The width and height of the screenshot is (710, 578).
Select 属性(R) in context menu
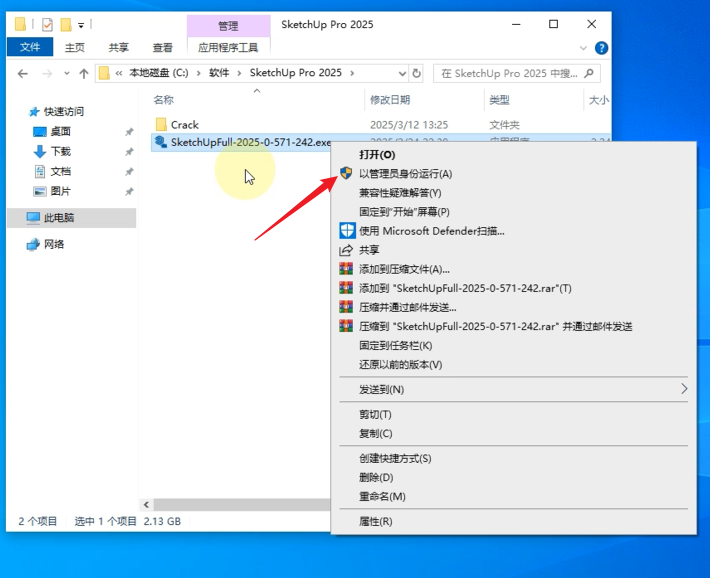[376, 521]
